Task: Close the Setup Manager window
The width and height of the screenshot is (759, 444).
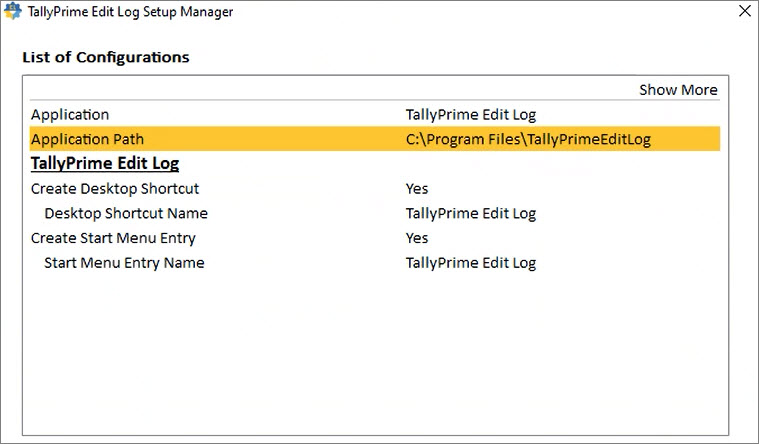Action: [x=745, y=11]
